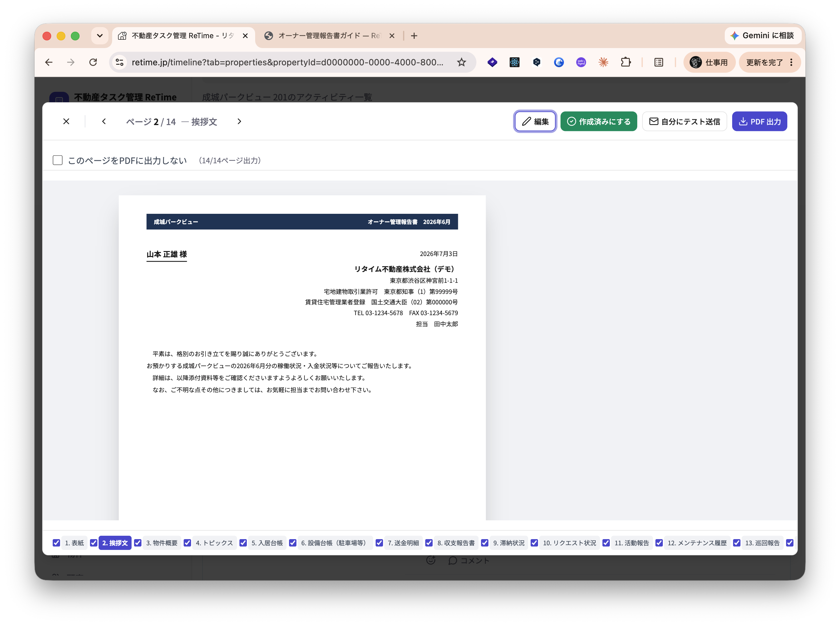Open the Chrome three-dot menu
The width and height of the screenshot is (840, 626).
[791, 62]
